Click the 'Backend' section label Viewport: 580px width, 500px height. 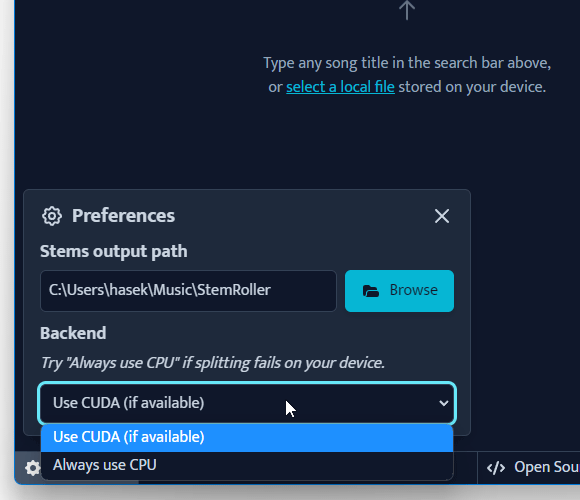73,333
